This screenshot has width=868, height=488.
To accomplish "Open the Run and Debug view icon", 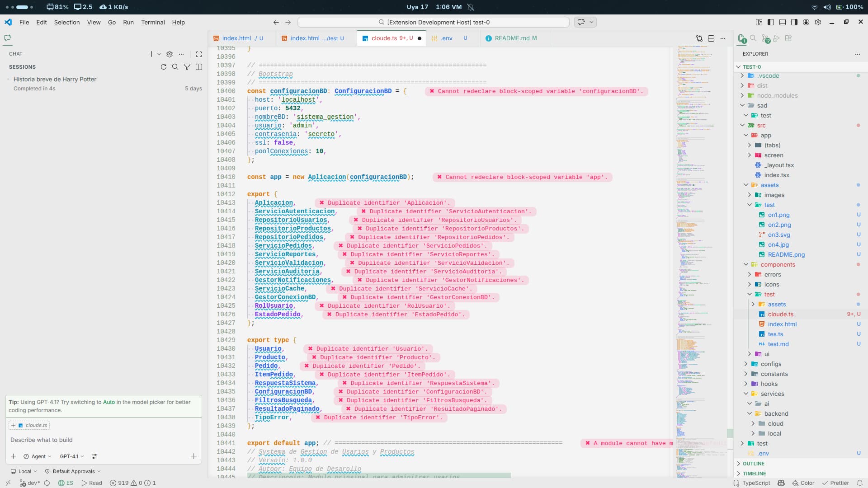I will (x=777, y=38).
